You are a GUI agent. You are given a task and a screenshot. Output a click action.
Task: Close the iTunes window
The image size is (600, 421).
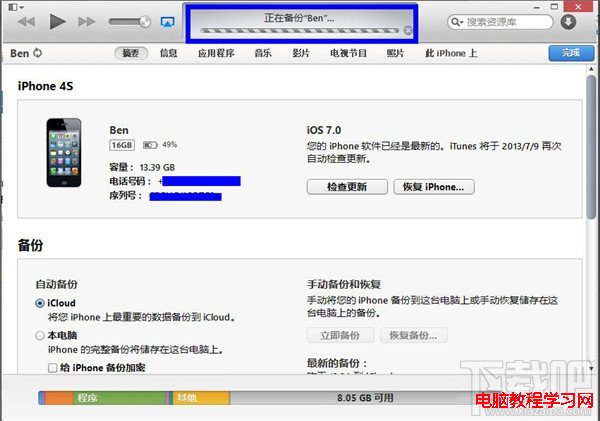pyautogui.click(x=578, y=7)
